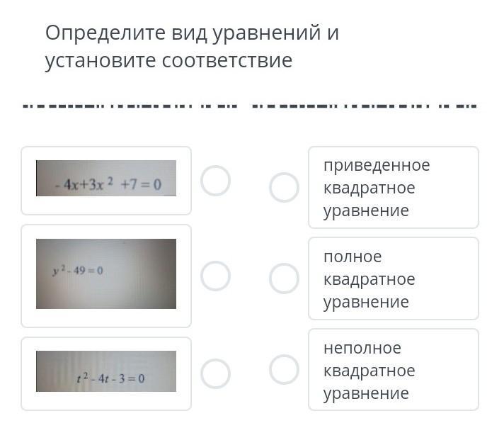This screenshot has width=504, height=445.
Task: Click the letter 'и' ending the first heading line
Action: tap(333, 33)
